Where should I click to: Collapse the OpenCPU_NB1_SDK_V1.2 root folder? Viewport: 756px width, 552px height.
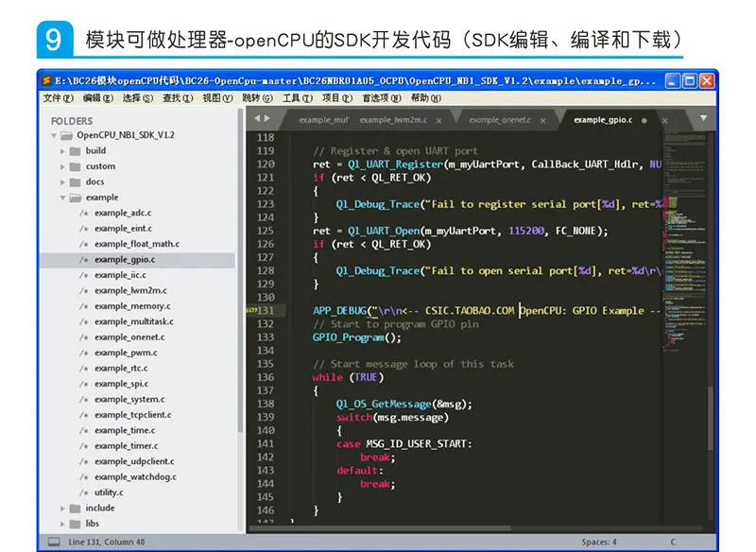[54, 135]
